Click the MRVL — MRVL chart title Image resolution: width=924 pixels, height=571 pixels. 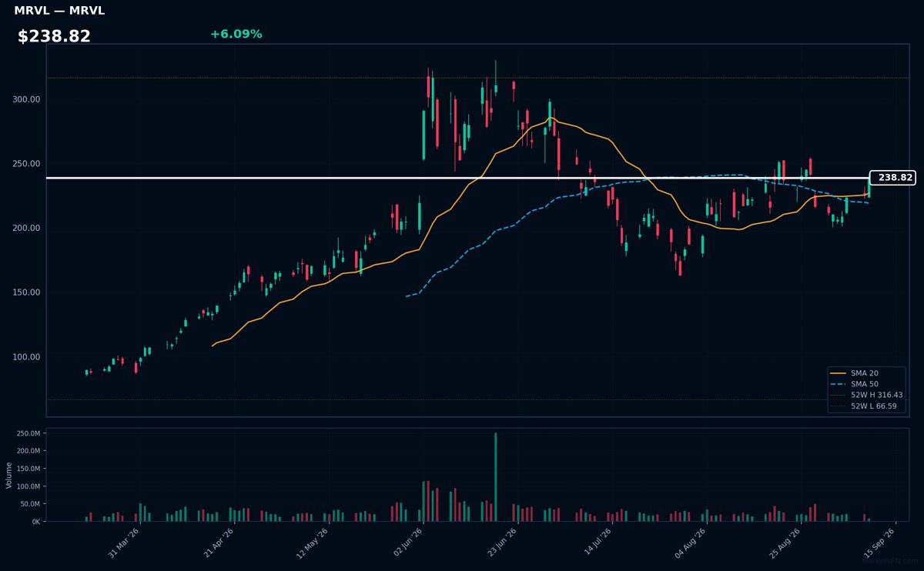(x=59, y=11)
